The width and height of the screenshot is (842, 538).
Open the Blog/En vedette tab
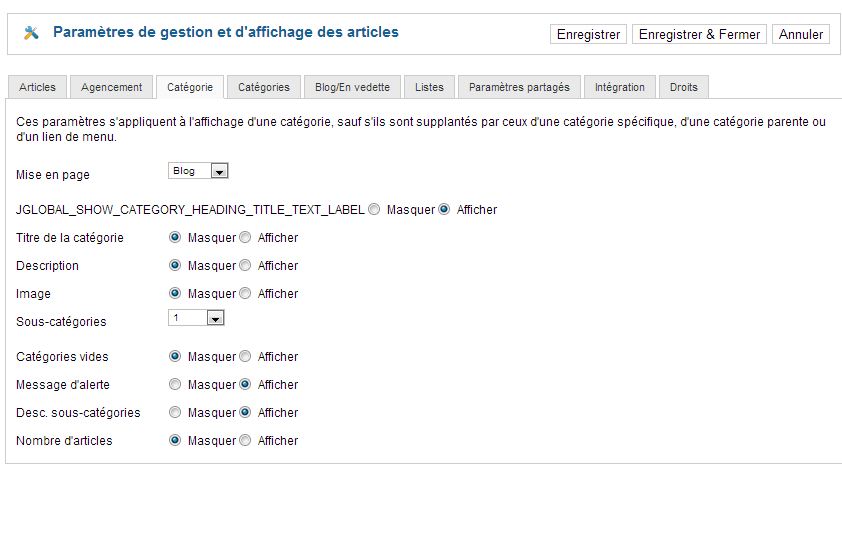tap(352, 87)
